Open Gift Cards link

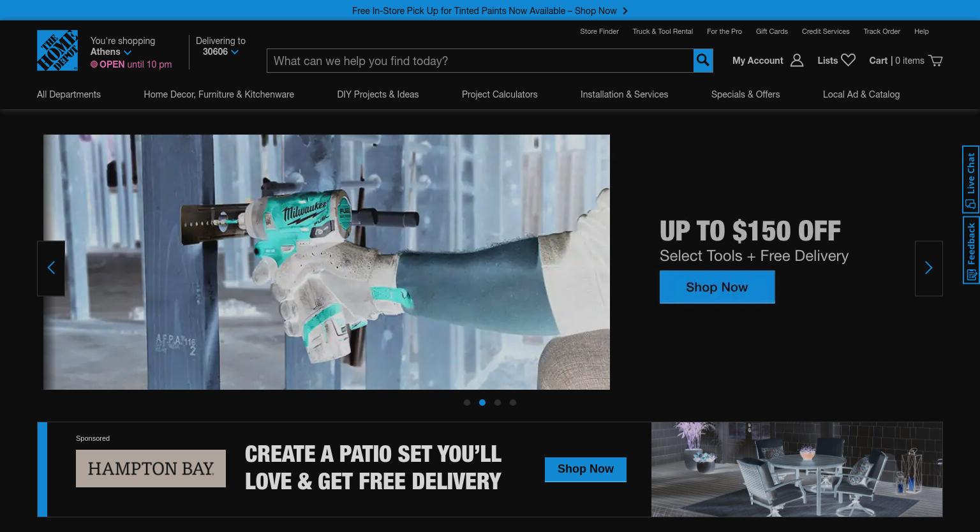coord(772,31)
